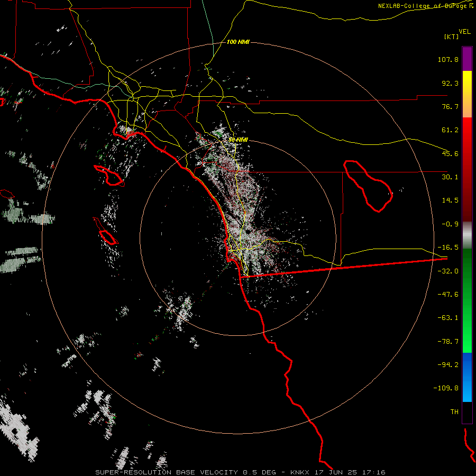The image size is (476, 476).
Task: Select the -0.9 legend value
Action: click(x=450, y=224)
